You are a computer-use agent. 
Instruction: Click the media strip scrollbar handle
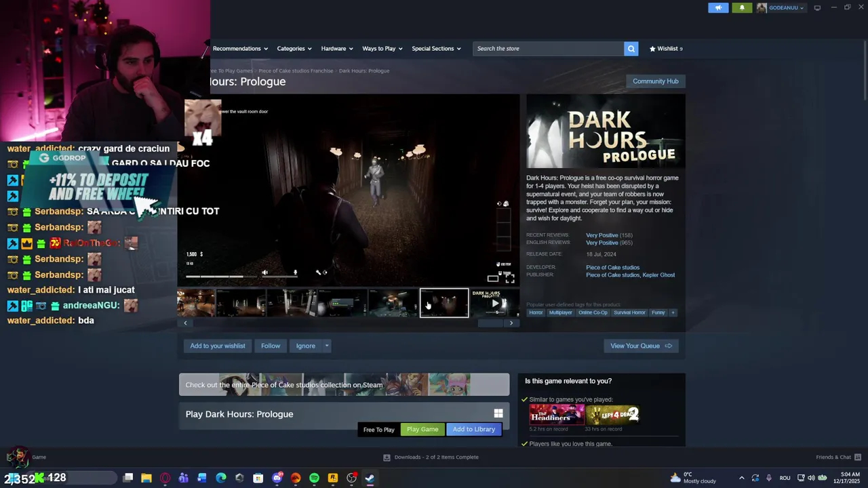[x=490, y=323]
